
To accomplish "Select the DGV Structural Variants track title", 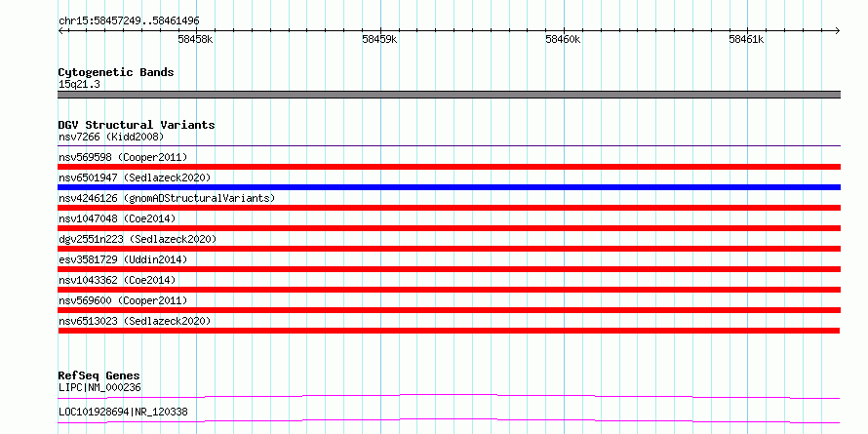I will click(137, 125).
